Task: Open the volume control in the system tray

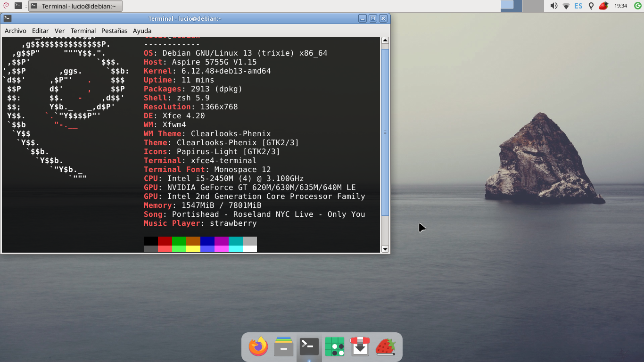Action: [x=554, y=6]
